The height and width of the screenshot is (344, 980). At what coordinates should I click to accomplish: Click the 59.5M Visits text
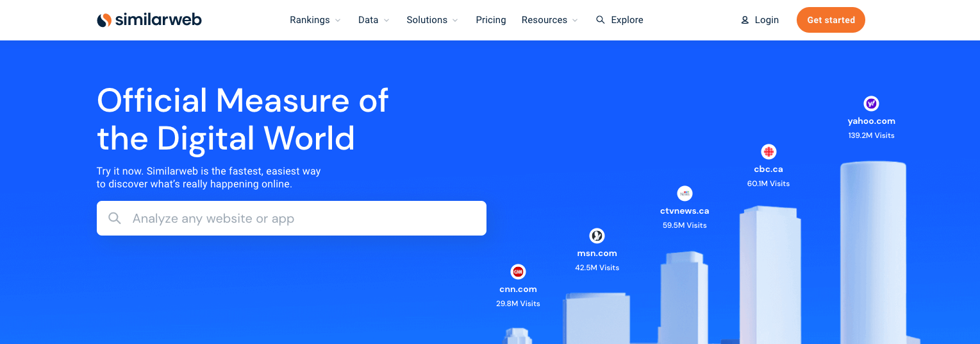point(685,225)
